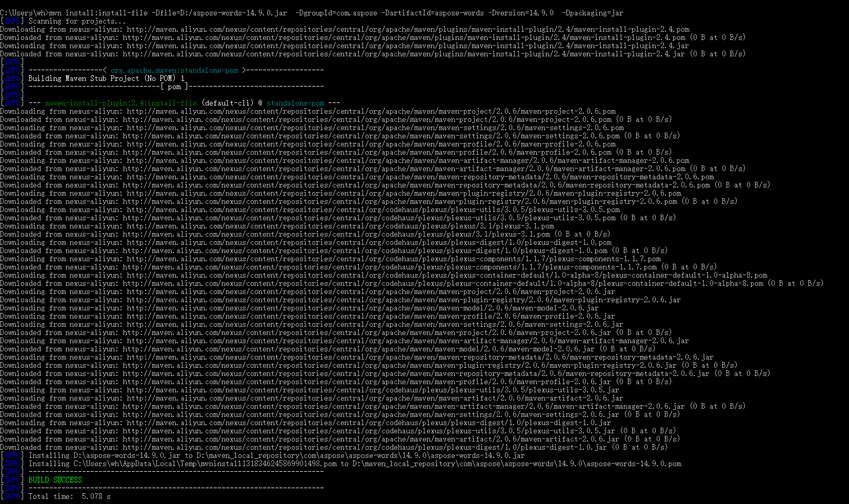Click the Downloading line for plexus-digest-1.0.pom
The height and width of the screenshot is (504, 849).
coord(306,242)
